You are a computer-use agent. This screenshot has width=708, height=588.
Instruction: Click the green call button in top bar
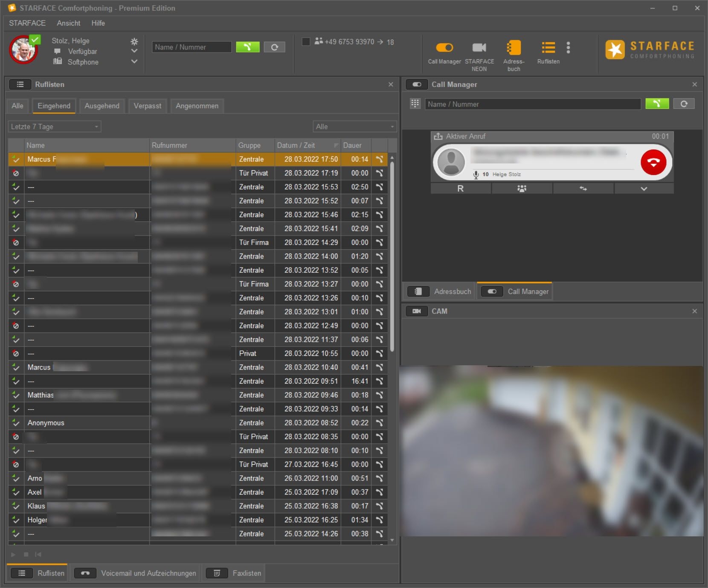click(x=248, y=47)
